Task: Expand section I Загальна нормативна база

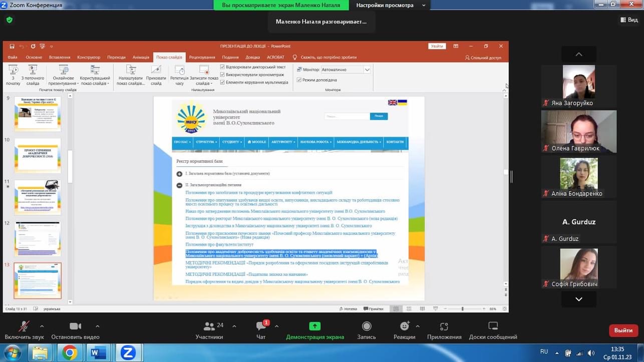Action: tap(179, 174)
